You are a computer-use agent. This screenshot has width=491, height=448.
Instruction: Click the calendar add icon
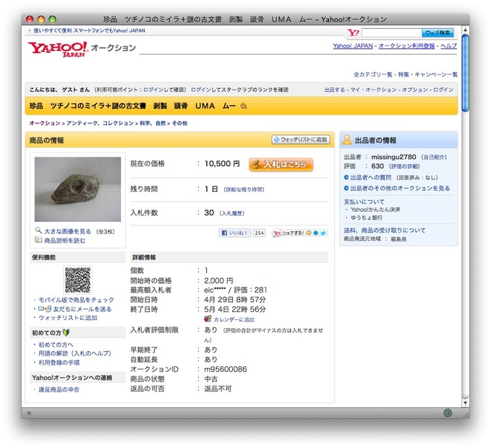click(x=208, y=319)
